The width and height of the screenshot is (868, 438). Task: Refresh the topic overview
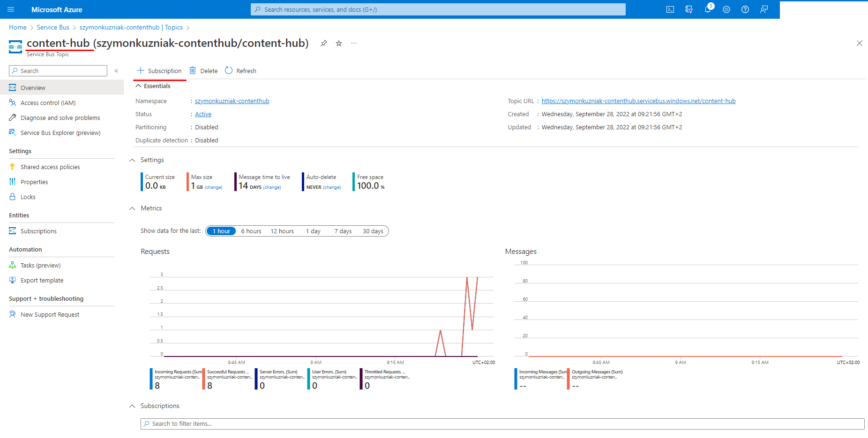(x=240, y=71)
